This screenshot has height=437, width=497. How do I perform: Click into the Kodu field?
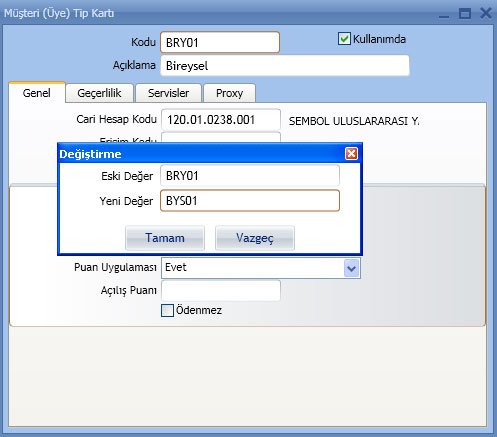click(220, 42)
